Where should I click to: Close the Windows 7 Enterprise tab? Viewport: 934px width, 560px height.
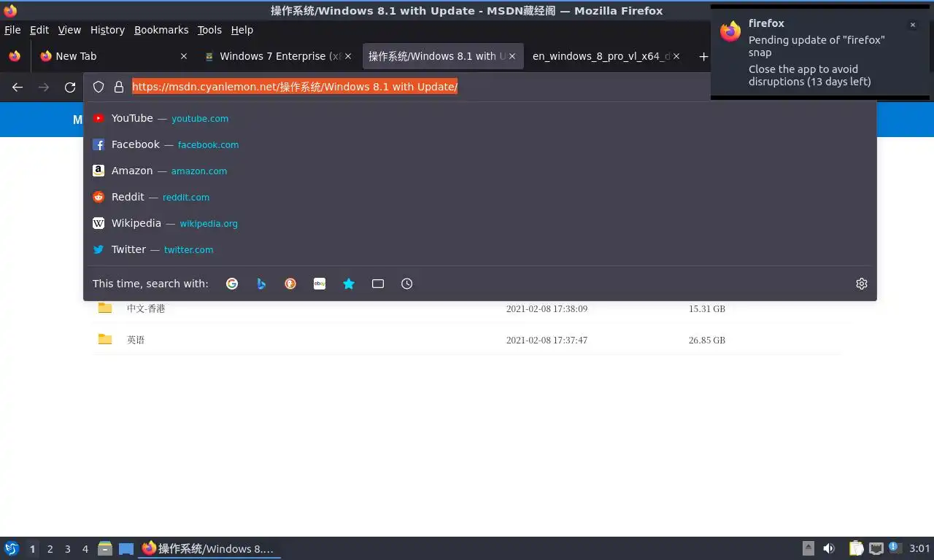[x=348, y=56]
